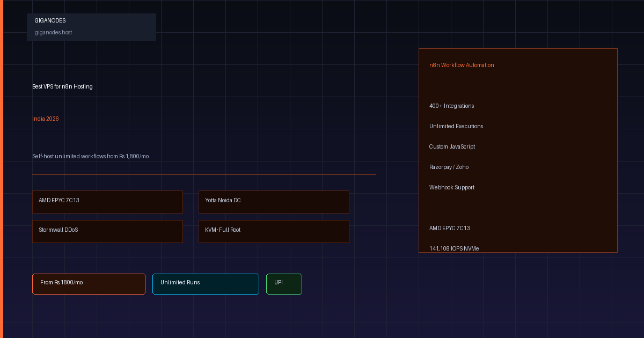
Task: Select the Custom JavaScript list item
Action: [x=452, y=146]
